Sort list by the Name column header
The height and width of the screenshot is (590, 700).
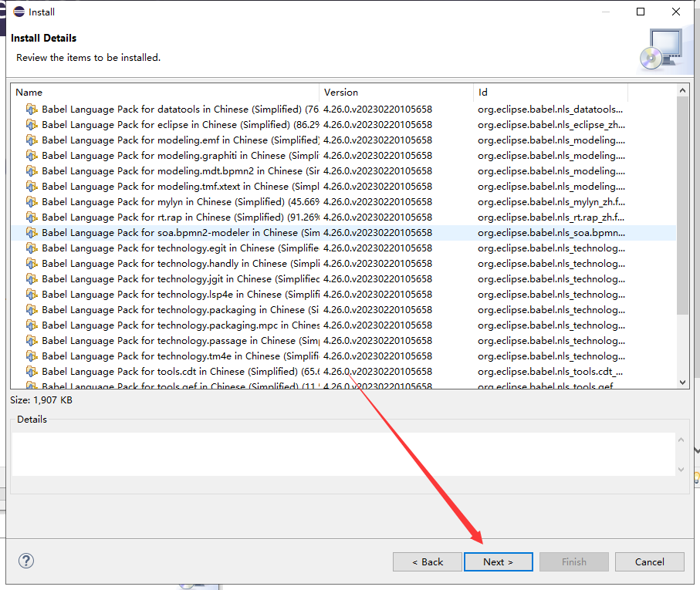[x=164, y=93]
